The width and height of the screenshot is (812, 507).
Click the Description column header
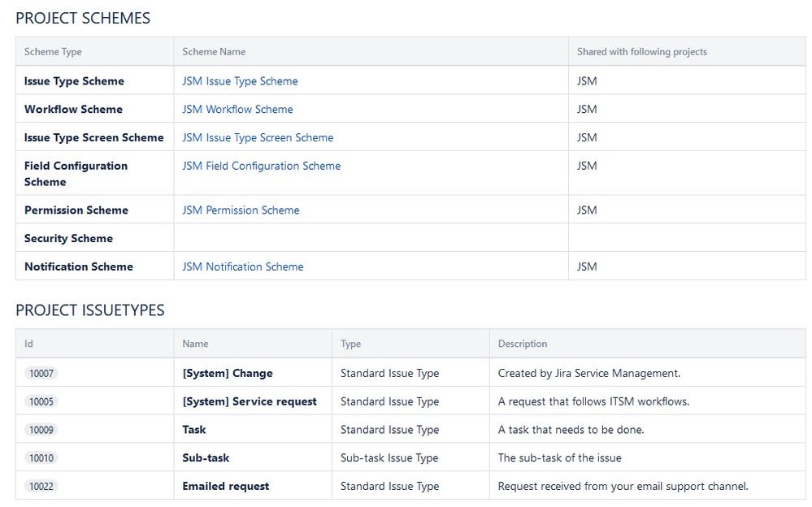[522, 344]
